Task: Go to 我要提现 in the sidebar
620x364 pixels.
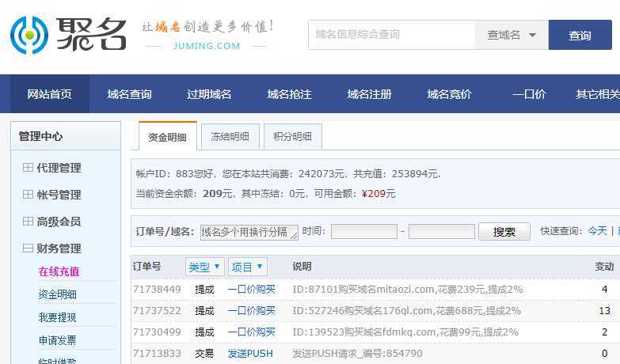Action: (x=58, y=317)
